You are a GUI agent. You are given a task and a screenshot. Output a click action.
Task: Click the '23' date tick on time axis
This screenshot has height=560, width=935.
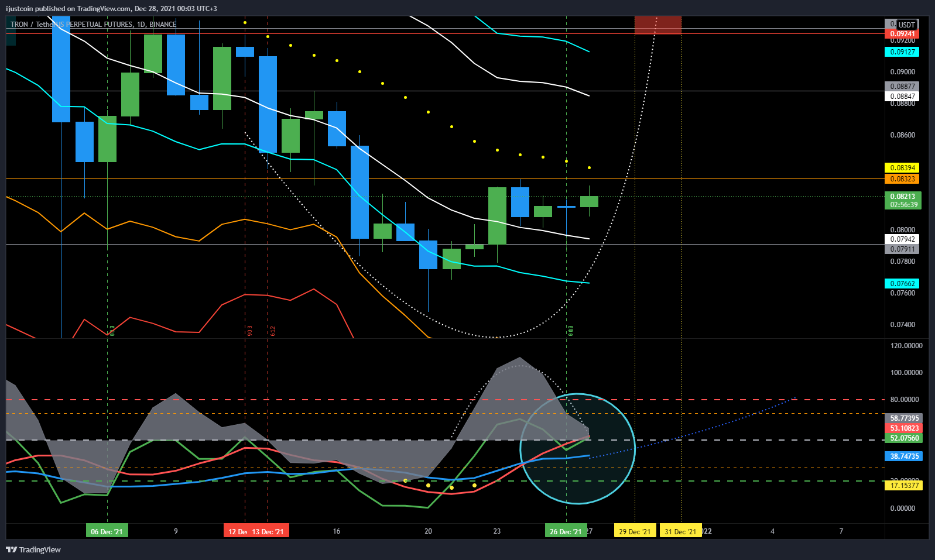(497, 531)
